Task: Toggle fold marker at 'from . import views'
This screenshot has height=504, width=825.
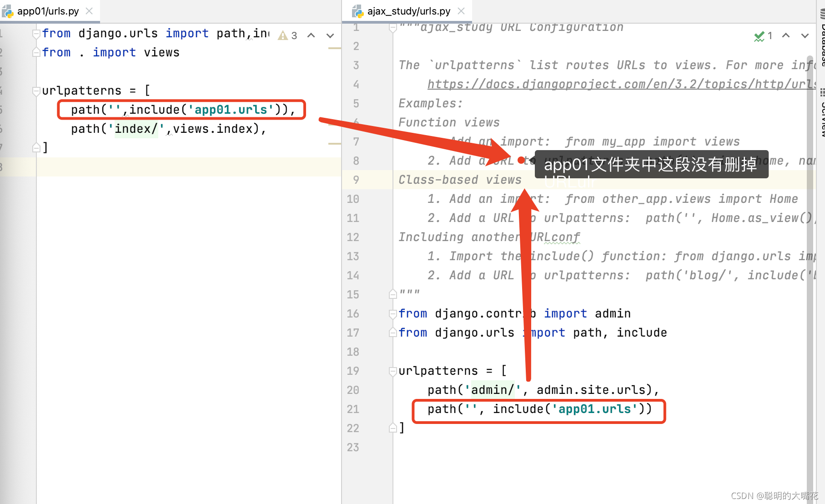Action: (36, 53)
